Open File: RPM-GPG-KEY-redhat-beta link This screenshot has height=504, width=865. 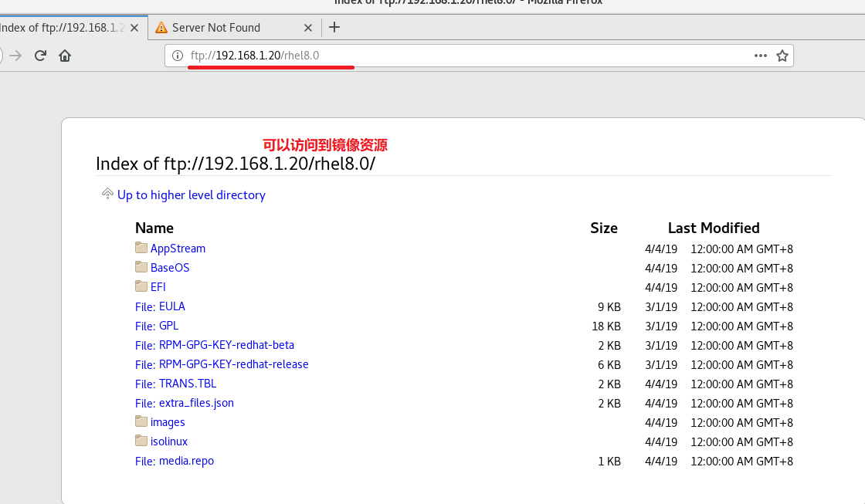(x=215, y=345)
